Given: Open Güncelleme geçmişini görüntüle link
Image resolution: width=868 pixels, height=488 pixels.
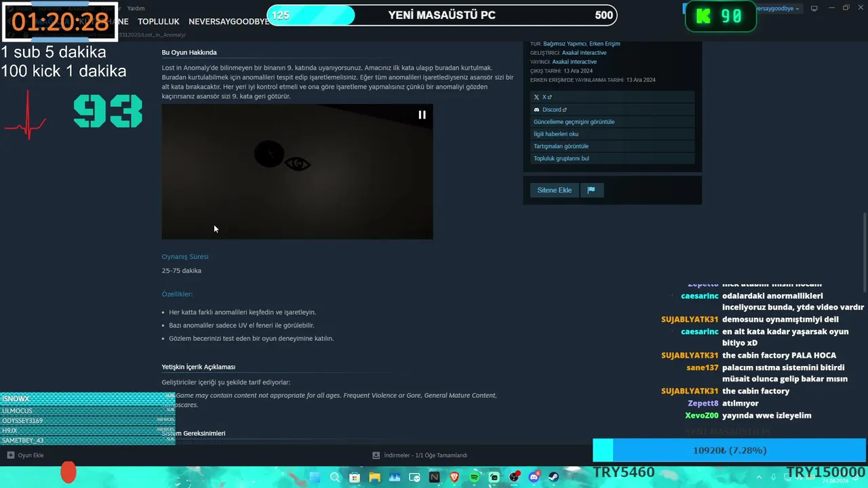Looking at the screenshot, I should (x=574, y=122).
